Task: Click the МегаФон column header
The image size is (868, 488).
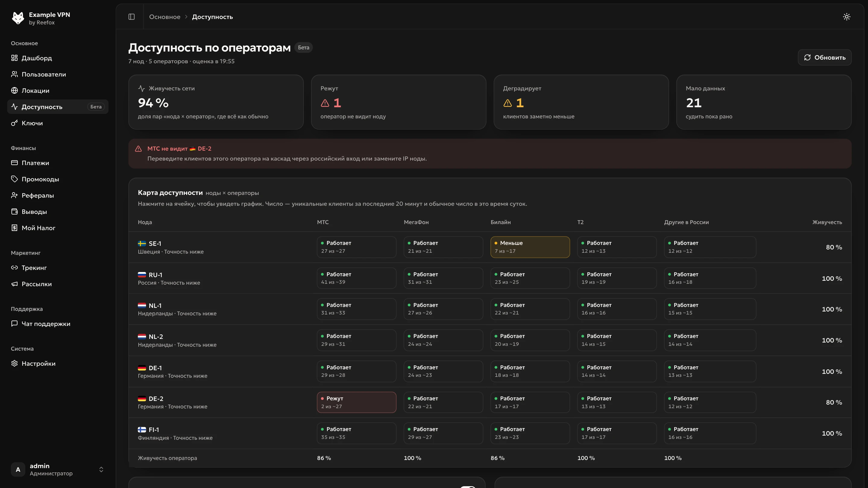Action: [416, 222]
